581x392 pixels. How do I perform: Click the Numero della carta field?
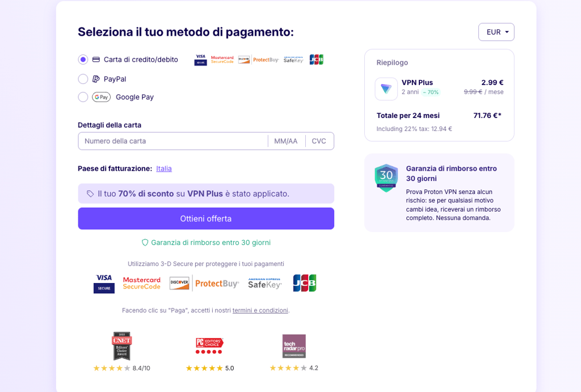(x=173, y=141)
